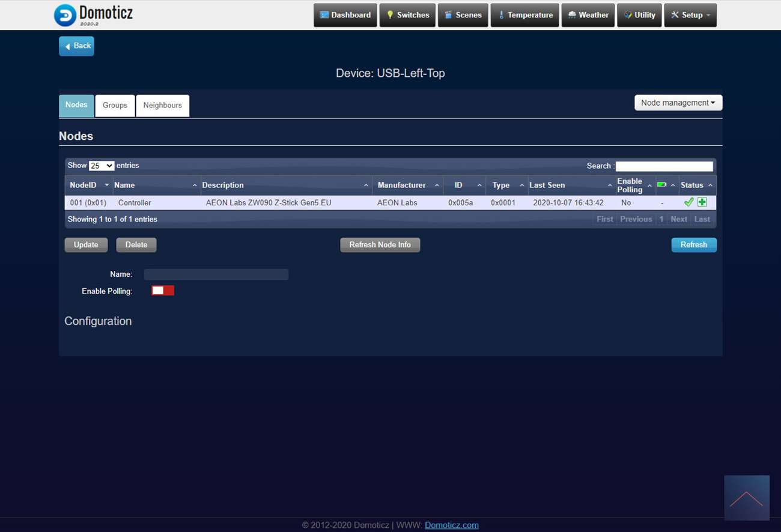Switch to the Neighbours tab
The width and height of the screenshot is (781, 532).
162,105
